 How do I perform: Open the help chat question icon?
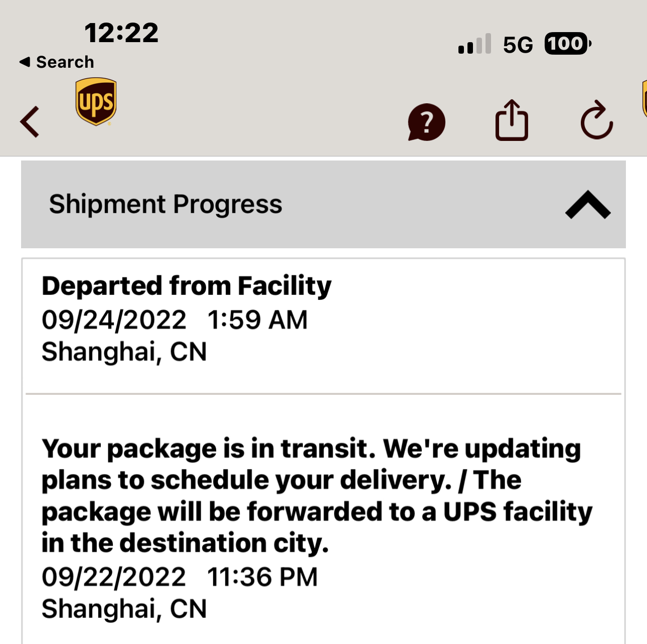[426, 122]
